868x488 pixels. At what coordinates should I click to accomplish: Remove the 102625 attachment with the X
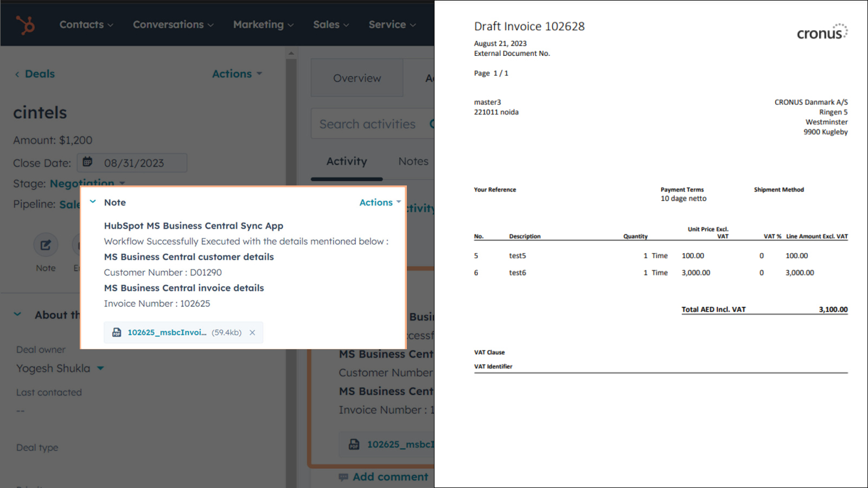[252, 332]
